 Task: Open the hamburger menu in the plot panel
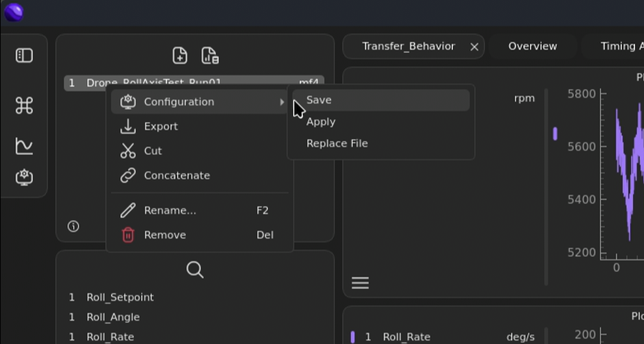coord(360,283)
